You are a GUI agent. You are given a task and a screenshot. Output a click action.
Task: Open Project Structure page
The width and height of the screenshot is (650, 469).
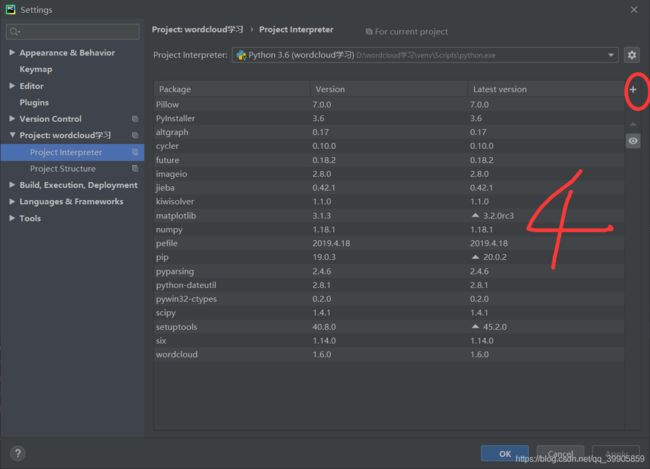(x=63, y=169)
